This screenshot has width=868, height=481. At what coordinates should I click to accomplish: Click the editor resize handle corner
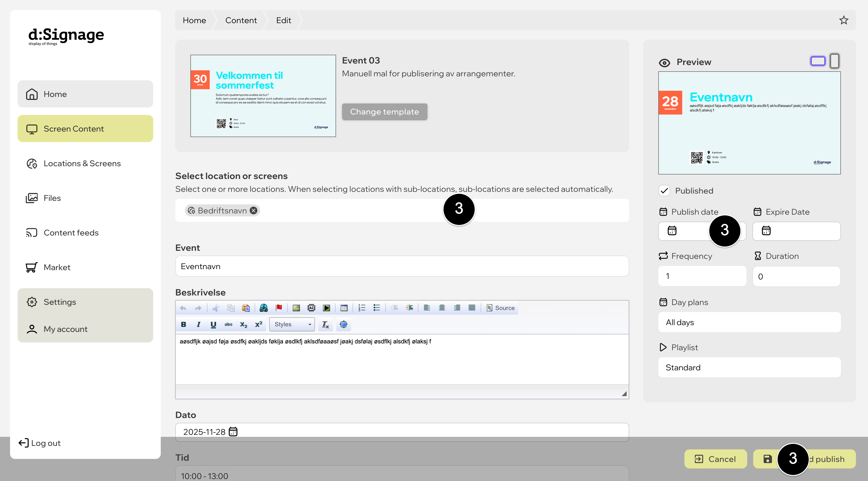624,393
